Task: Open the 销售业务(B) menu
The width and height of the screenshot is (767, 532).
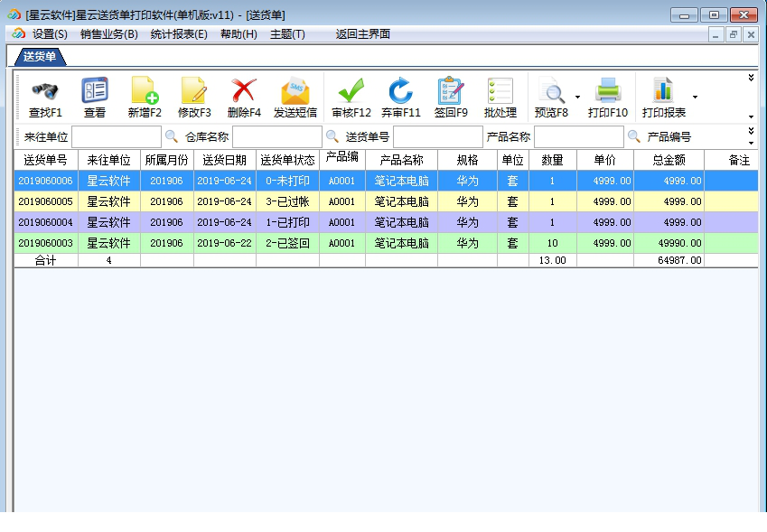Action: (x=108, y=34)
